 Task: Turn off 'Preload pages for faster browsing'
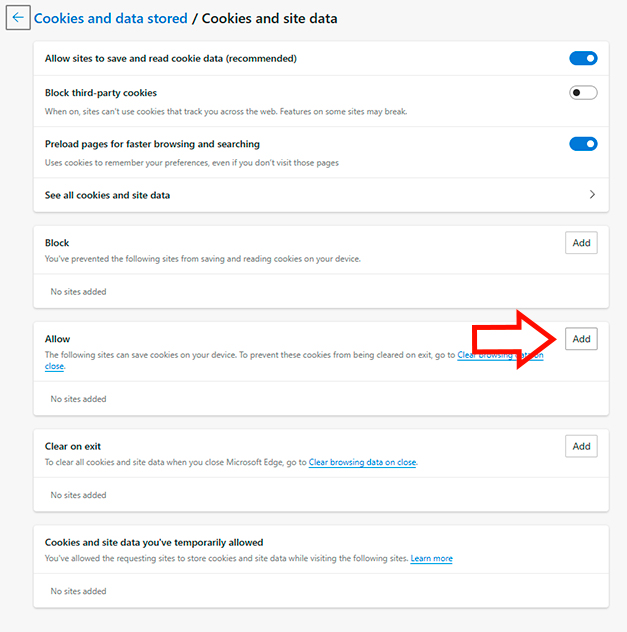coord(583,144)
